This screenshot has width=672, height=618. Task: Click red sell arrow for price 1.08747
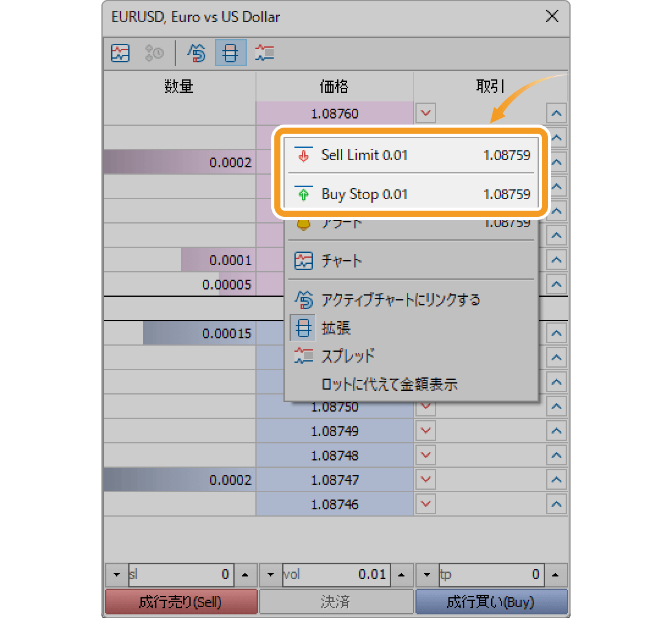[x=426, y=479]
